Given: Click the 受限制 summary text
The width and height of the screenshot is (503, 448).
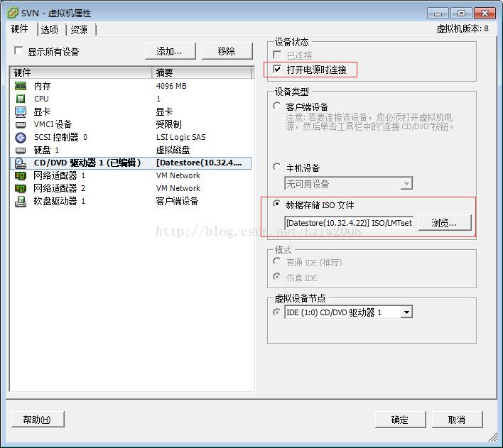Looking at the screenshot, I should pos(169,124).
